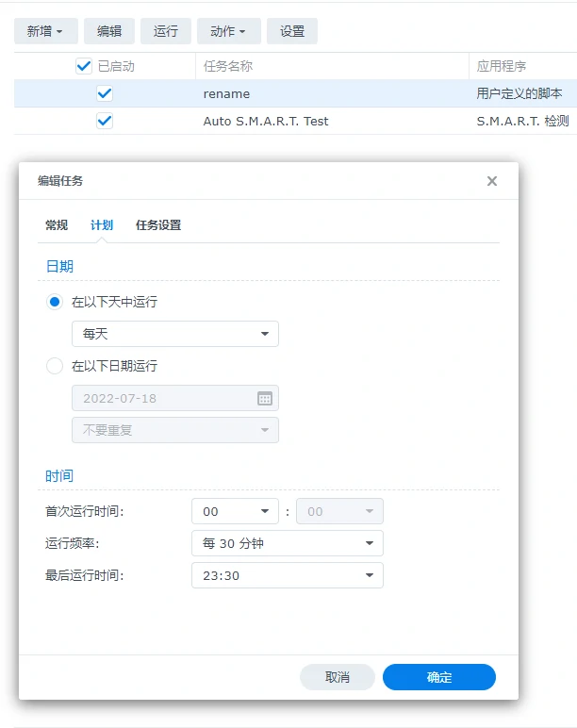Select the 在以下日期运行 radio button
Screen dimensions: 577x728
click(x=55, y=366)
